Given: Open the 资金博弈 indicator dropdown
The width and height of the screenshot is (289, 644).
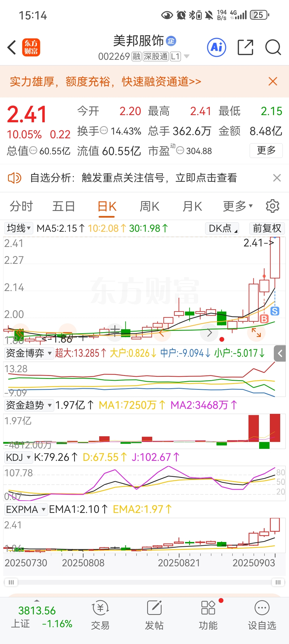Looking at the screenshot, I should click(x=29, y=353).
